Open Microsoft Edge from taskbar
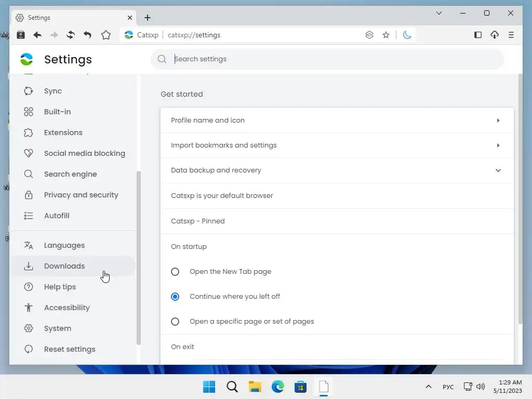 (278, 387)
